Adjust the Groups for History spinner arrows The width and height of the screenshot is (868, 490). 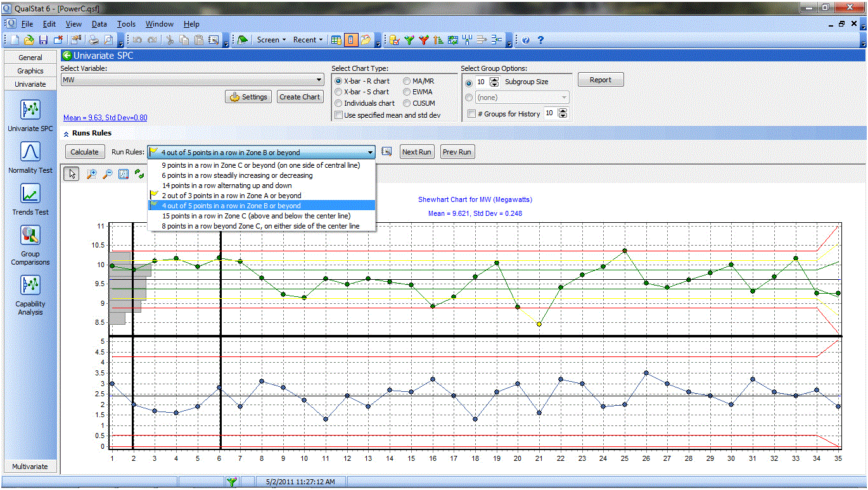pos(563,113)
